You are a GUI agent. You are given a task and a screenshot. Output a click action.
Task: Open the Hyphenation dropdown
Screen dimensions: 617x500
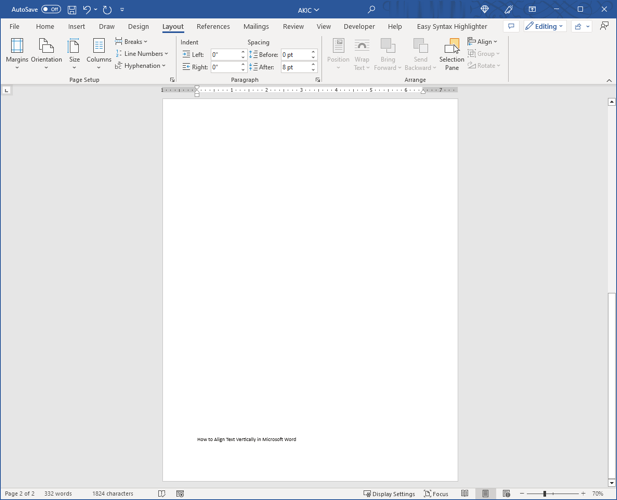tap(141, 66)
